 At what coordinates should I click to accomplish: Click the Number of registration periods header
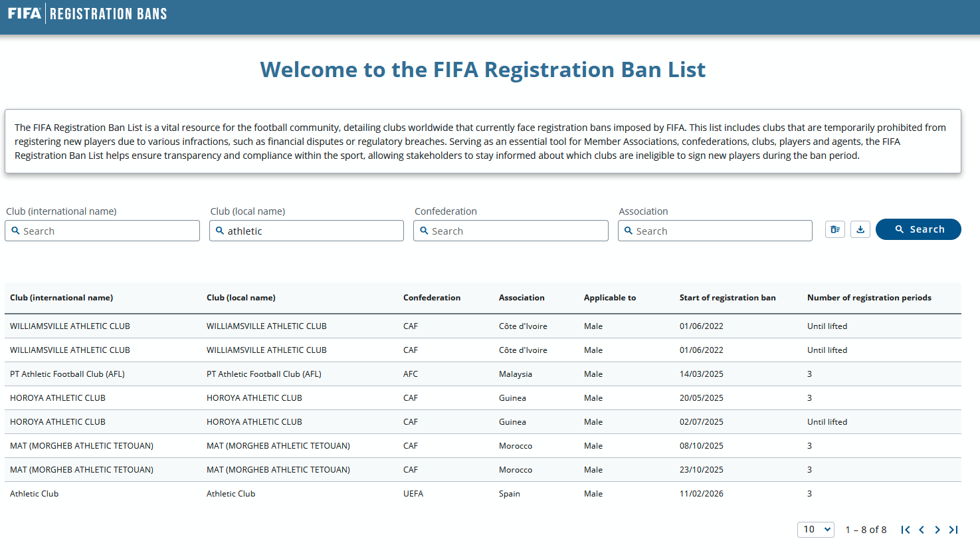868,298
